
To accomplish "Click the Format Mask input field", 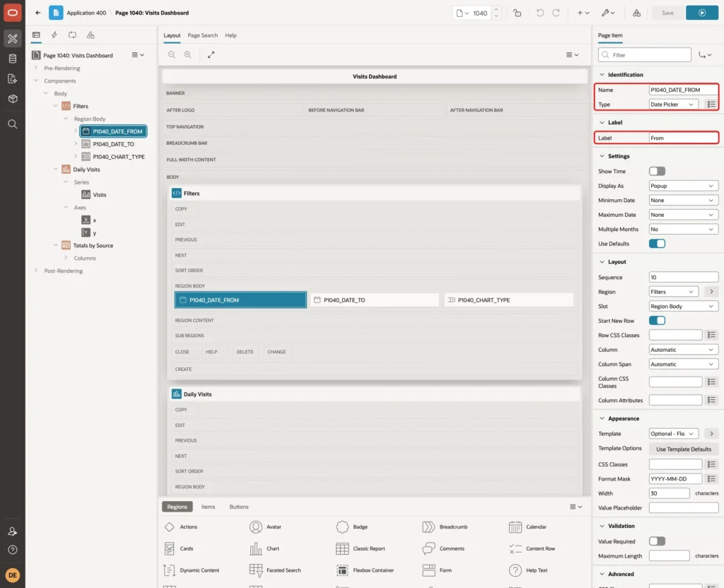I will point(675,479).
